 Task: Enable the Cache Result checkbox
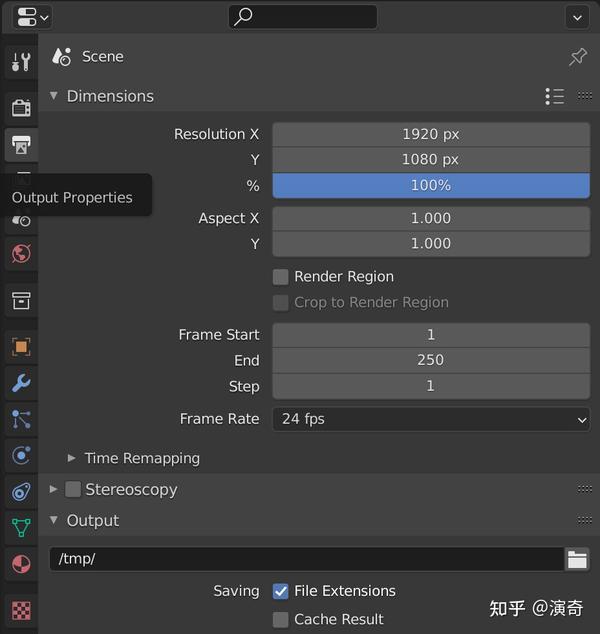281,619
